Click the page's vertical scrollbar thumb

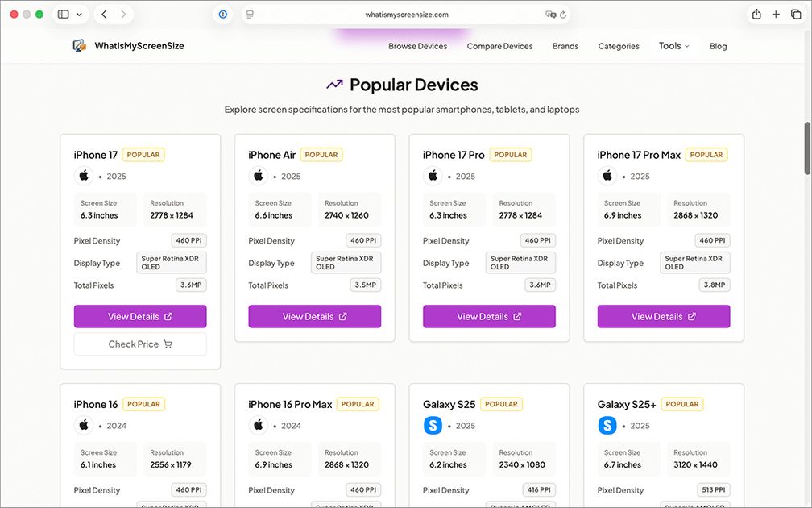pyautogui.click(x=807, y=148)
